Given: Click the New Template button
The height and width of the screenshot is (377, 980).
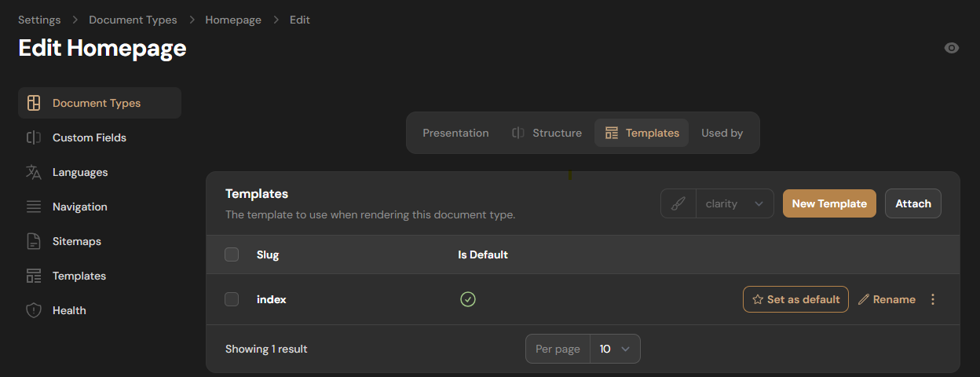Looking at the screenshot, I should (829, 203).
